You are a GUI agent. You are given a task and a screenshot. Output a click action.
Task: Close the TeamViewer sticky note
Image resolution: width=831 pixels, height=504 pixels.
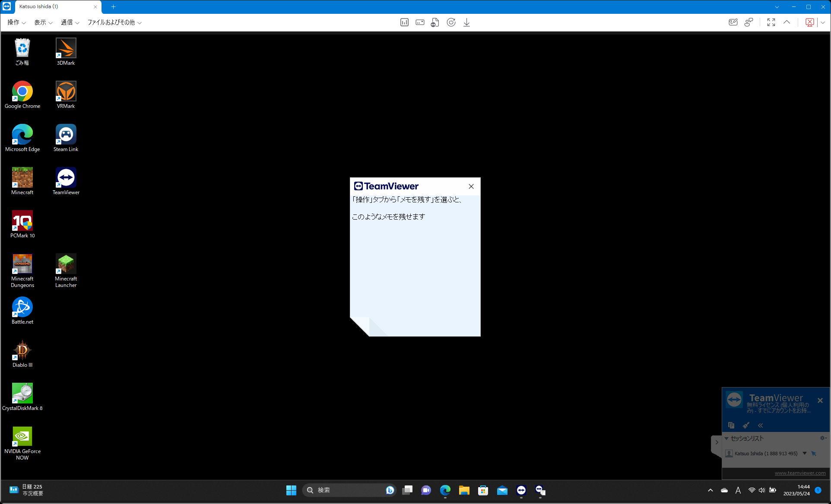[x=471, y=186]
